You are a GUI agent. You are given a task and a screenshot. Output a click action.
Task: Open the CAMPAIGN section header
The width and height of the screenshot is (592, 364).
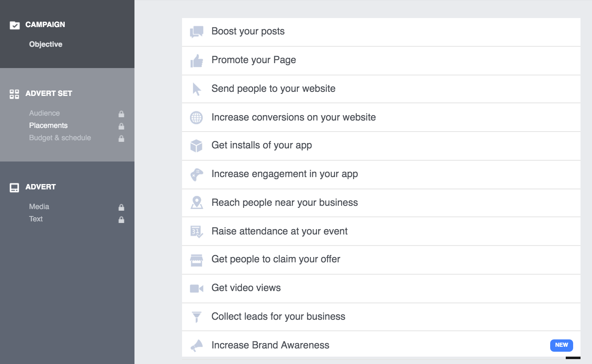[x=45, y=25]
